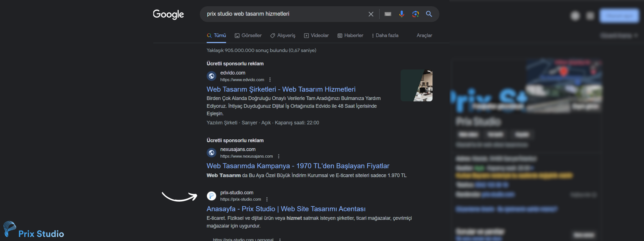Open the options dots beside nexusajans.com URL
This screenshot has height=241, width=644.
pyautogui.click(x=279, y=156)
